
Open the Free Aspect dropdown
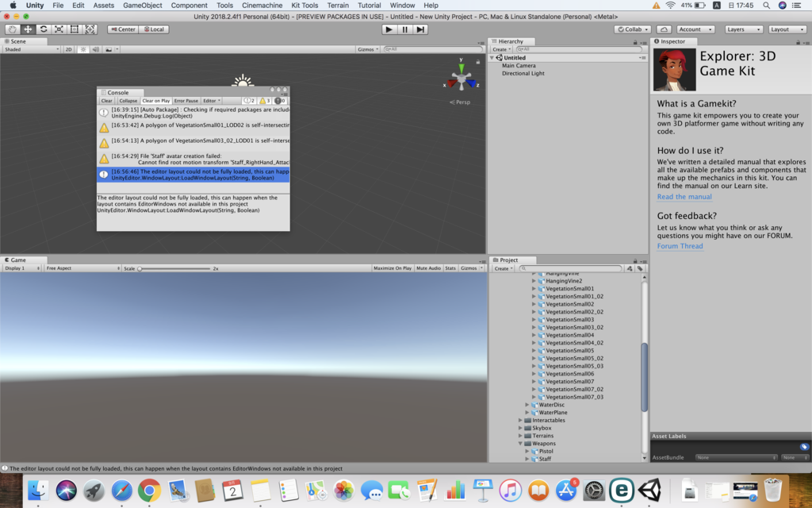[x=82, y=268]
